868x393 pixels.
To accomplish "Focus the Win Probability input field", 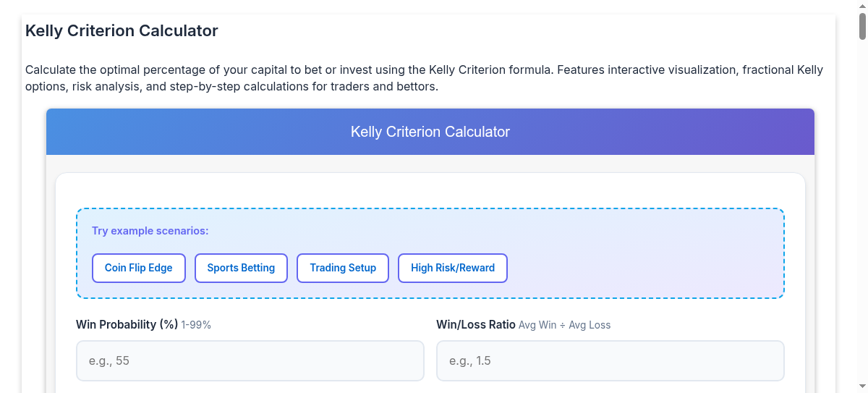I will coord(250,360).
